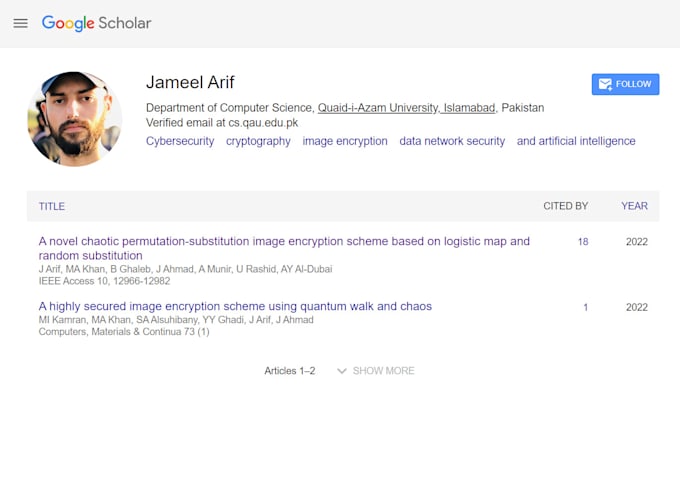View the 1 citation of second article
The image size is (680, 486).
pyautogui.click(x=585, y=307)
